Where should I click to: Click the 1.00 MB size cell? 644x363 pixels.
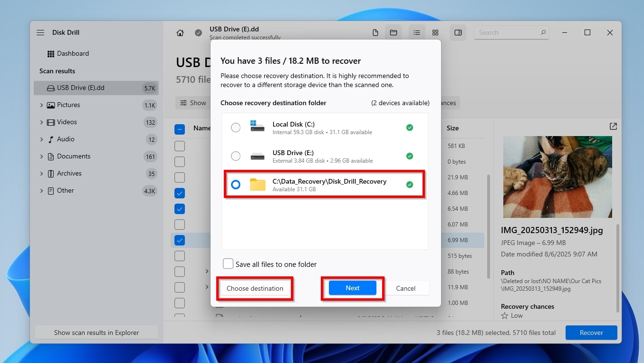pos(457,303)
